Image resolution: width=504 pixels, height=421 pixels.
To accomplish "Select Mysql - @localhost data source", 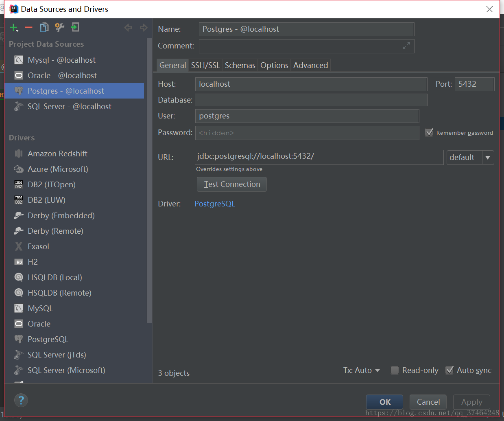I will click(74, 60).
